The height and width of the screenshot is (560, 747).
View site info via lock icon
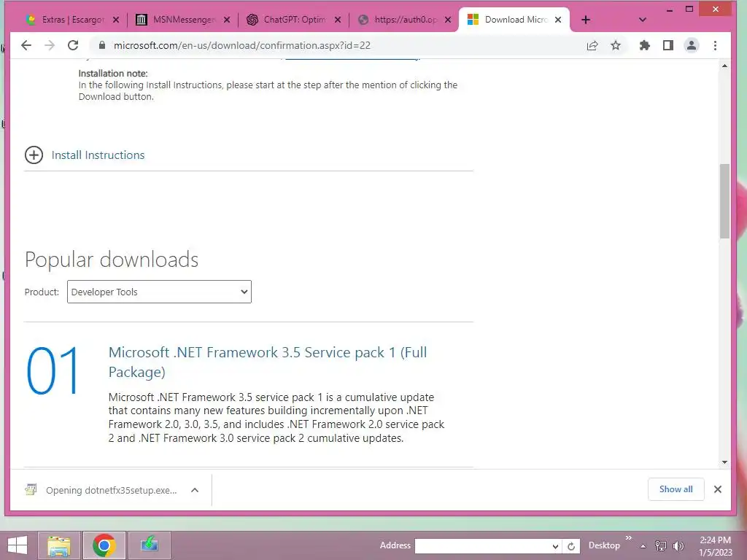101,45
